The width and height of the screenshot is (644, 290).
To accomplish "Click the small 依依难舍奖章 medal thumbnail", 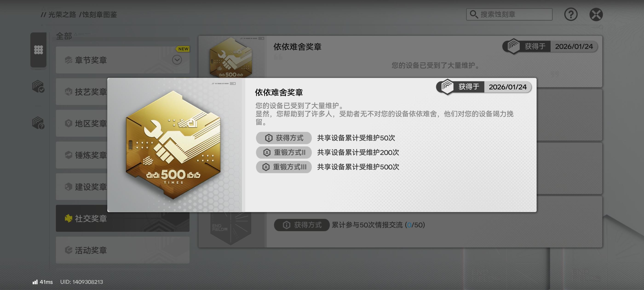I will pos(231,57).
